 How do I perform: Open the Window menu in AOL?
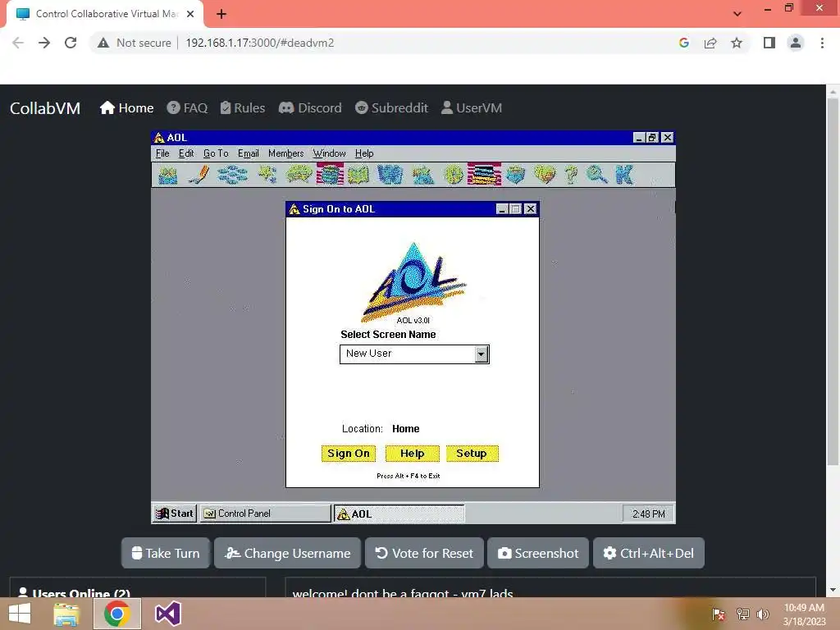tap(329, 153)
